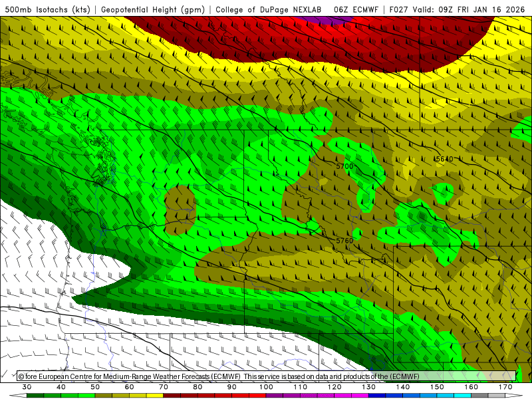Pick the bright red color bar segment below 100
Screen dimensions: 532x399
click(x=257, y=396)
